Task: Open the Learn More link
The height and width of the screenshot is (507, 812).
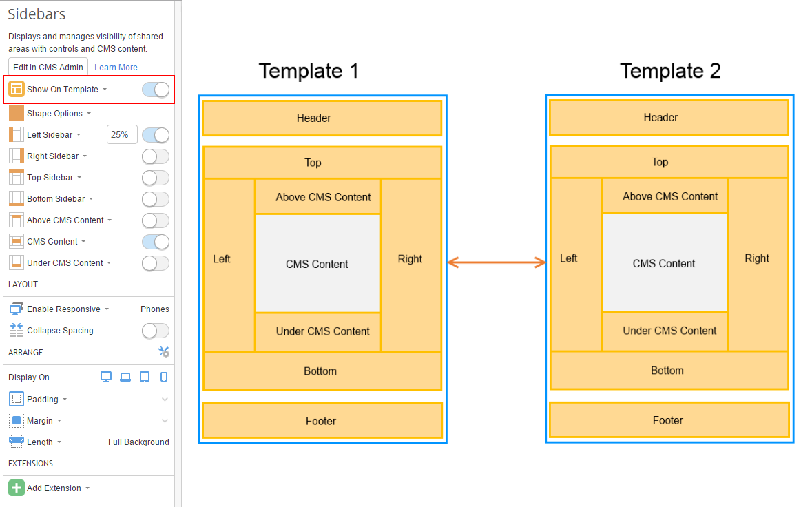Action: pos(116,68)
